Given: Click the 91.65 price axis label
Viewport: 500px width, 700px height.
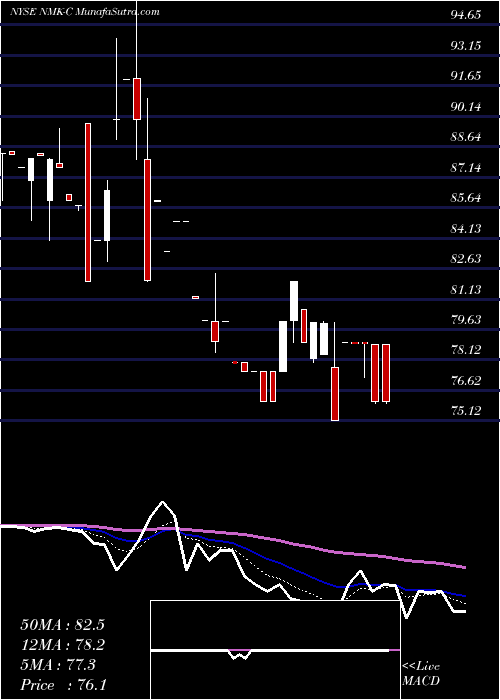Looking at the screenshot, I should (x=466, y=76).
